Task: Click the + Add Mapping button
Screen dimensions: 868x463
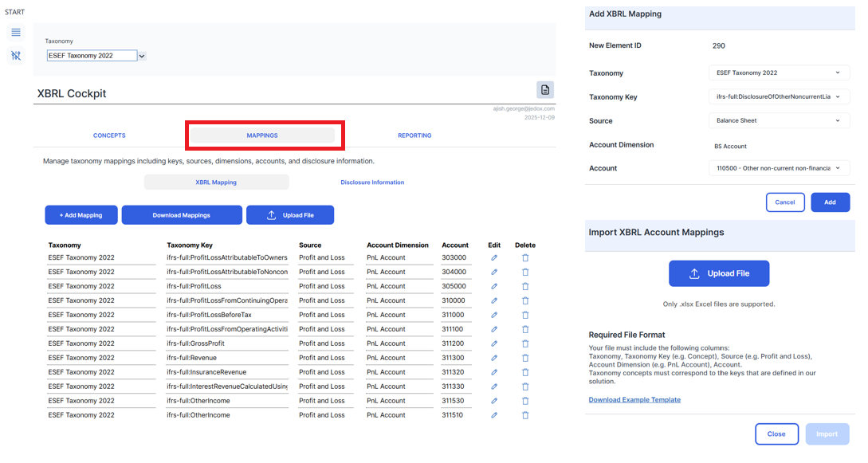Action: point(81,215)
